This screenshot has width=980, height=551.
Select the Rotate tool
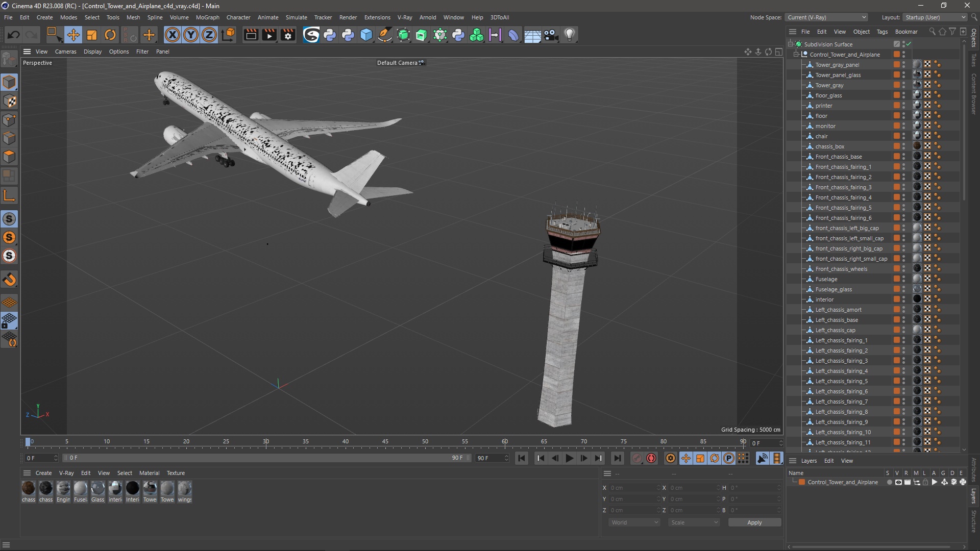tap(110, 35)
